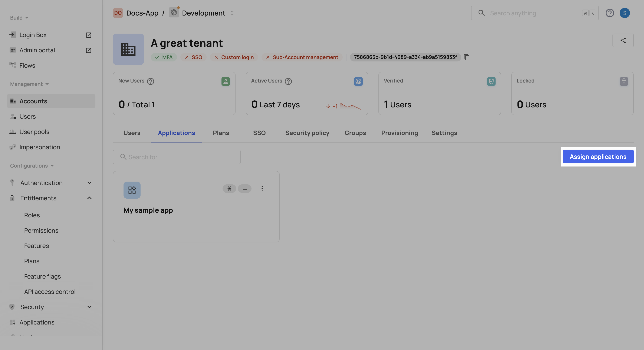Open Admin portal external link icon
This screenshot has width=644, height=350.
[89, 50]
